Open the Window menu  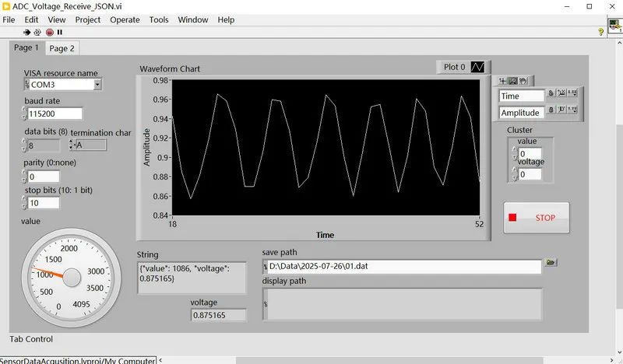pos(192,19)
